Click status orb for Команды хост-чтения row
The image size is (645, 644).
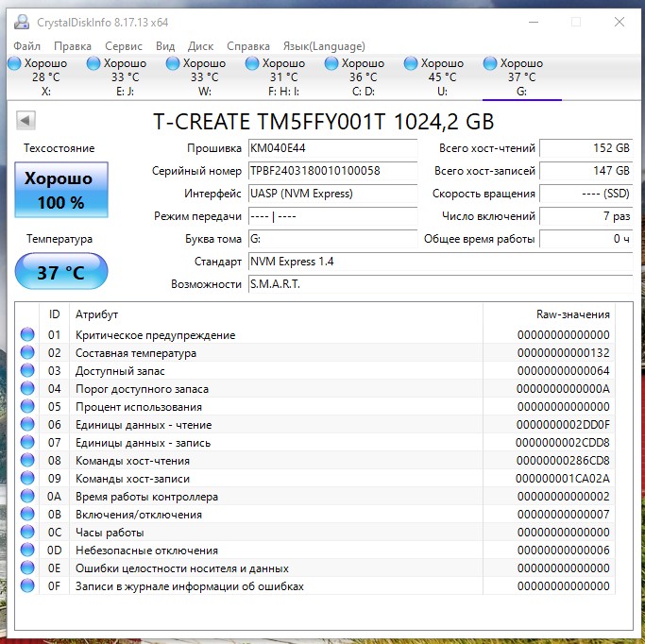27,460
